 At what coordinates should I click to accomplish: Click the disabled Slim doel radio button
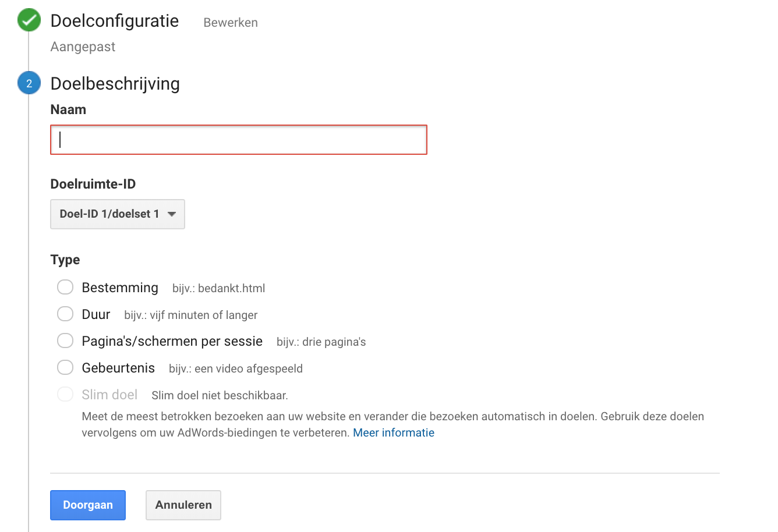(65, 395)
